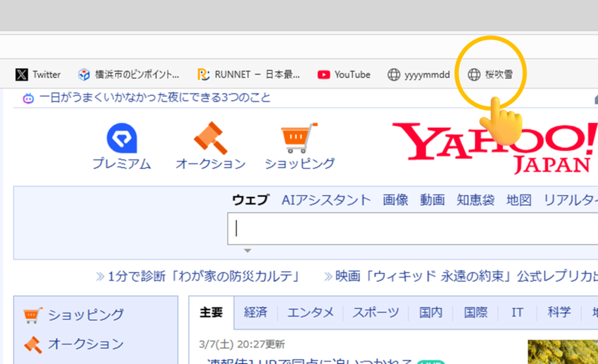Open the 一日がうまくいかなかった夜 link
598x364 pixels.
tap(155, 98)
